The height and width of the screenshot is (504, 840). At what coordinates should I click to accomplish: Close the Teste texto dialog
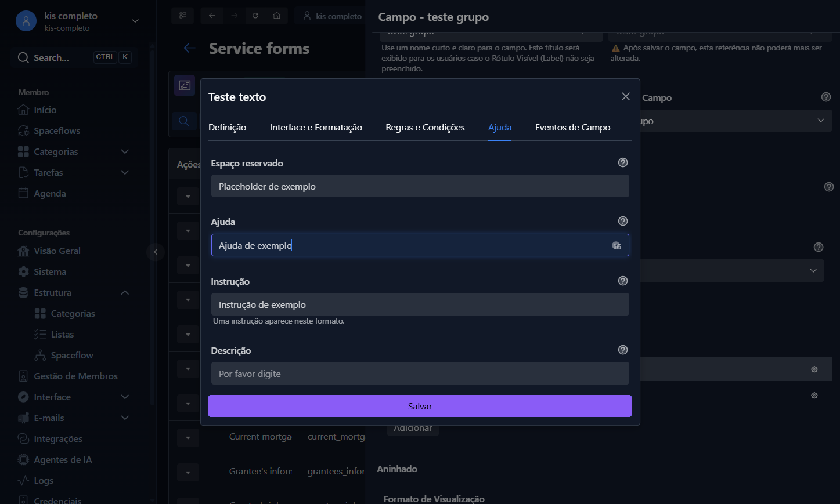pyautogui.click(x=626, y=96)
